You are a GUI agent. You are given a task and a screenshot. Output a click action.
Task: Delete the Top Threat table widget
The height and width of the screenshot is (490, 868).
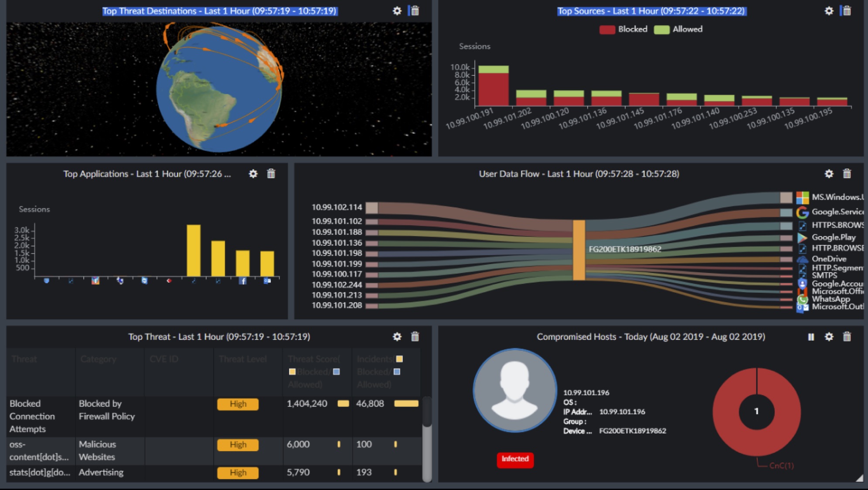(x=415, y=337)
